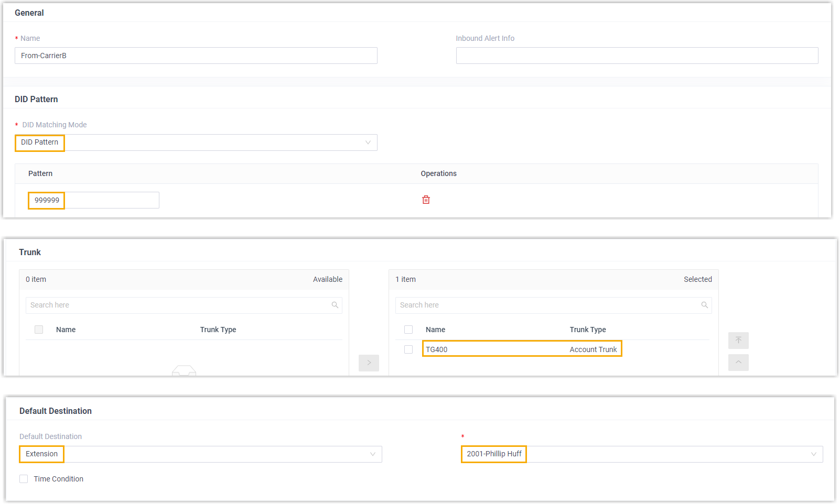Check the TG400 trunk checkbox
Viewport: 840px width, 504px height.
click(408, 349)
